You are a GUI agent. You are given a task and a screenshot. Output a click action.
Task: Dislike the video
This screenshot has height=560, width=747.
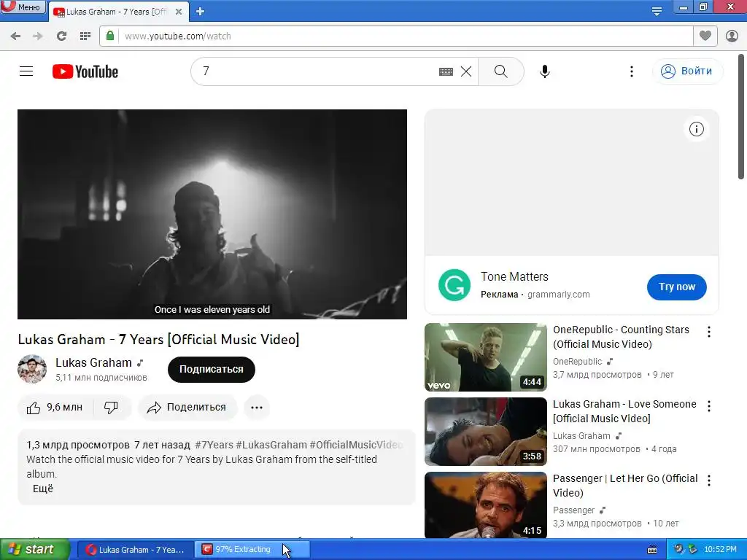click(x=112, y=408)
